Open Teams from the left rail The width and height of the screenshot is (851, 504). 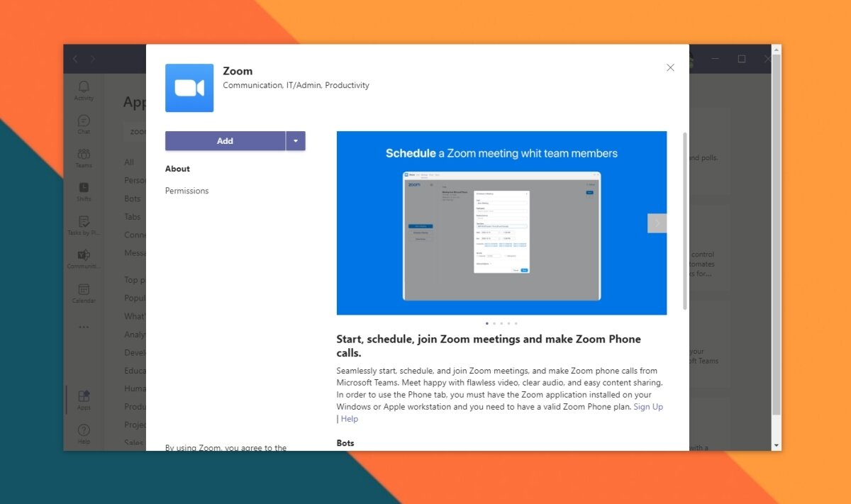pyautogui.click(x=83, y=157)
